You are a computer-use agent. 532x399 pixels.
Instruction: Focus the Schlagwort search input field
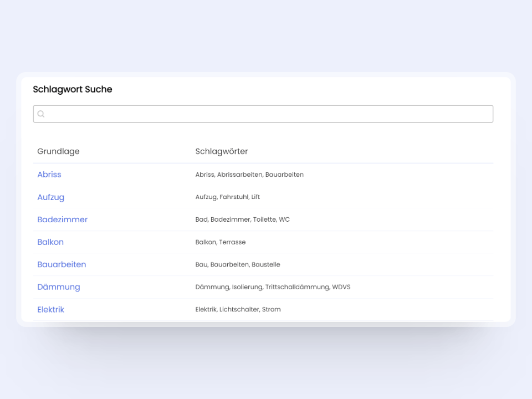[x=266, y=114]
